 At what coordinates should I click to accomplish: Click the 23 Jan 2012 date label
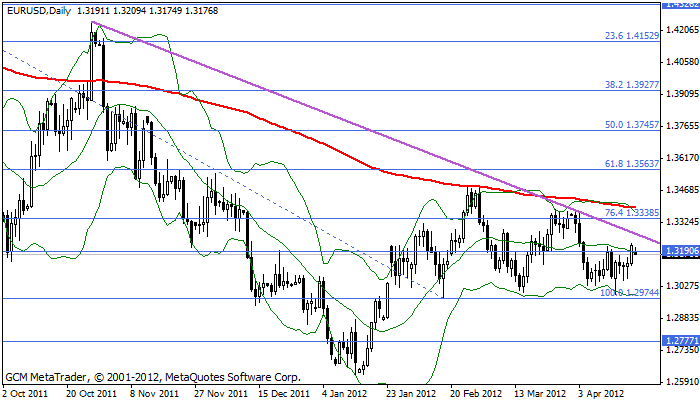(x=411, y=394)
